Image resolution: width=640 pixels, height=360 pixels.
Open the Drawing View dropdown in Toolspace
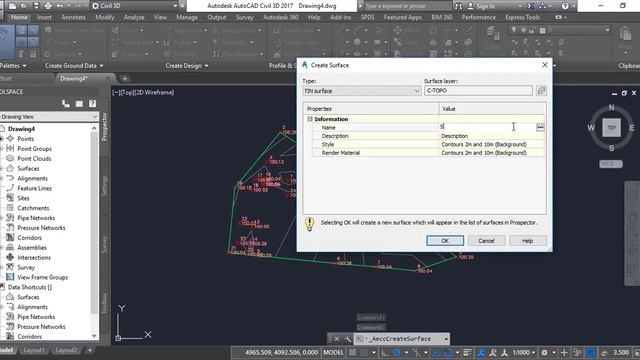coord(49,117)
